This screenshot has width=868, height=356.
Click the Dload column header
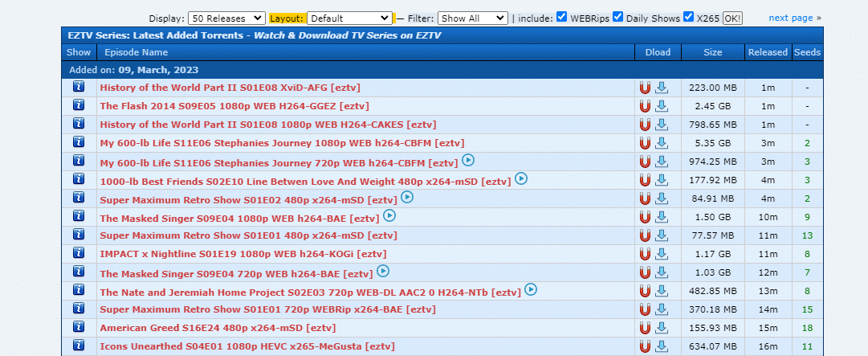click(x=658, y=52)
